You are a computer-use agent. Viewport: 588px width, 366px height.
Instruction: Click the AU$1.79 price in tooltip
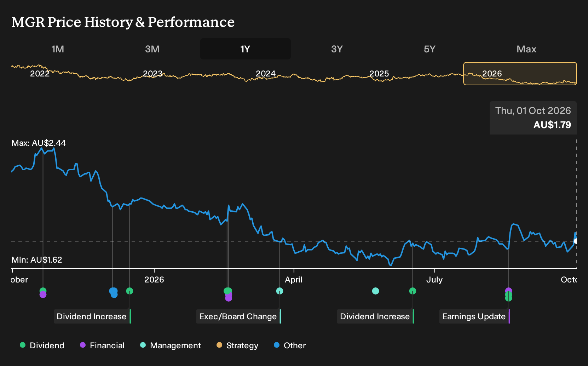552,125
